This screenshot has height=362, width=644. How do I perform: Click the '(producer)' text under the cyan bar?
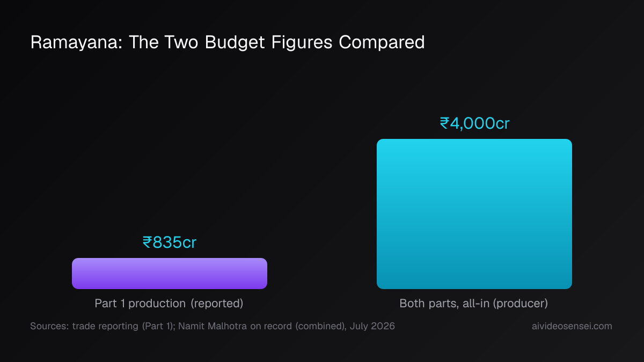521,304
